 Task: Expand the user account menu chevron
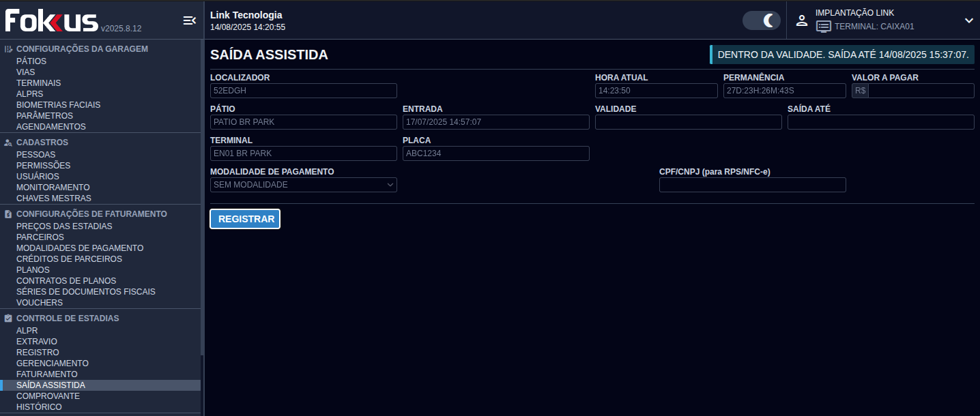pyautogui.click(x=968, y=20)
